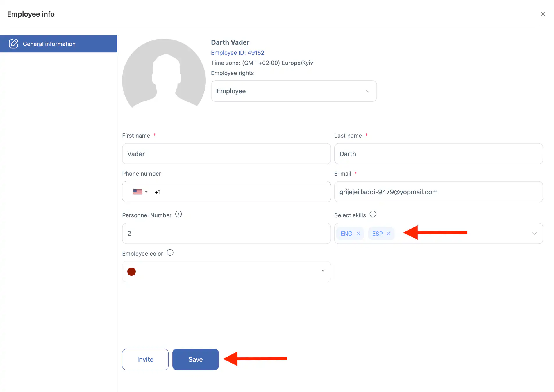Click the US flag country icon
Viewport: 554px width, 392px height.
tap(137, 192)
